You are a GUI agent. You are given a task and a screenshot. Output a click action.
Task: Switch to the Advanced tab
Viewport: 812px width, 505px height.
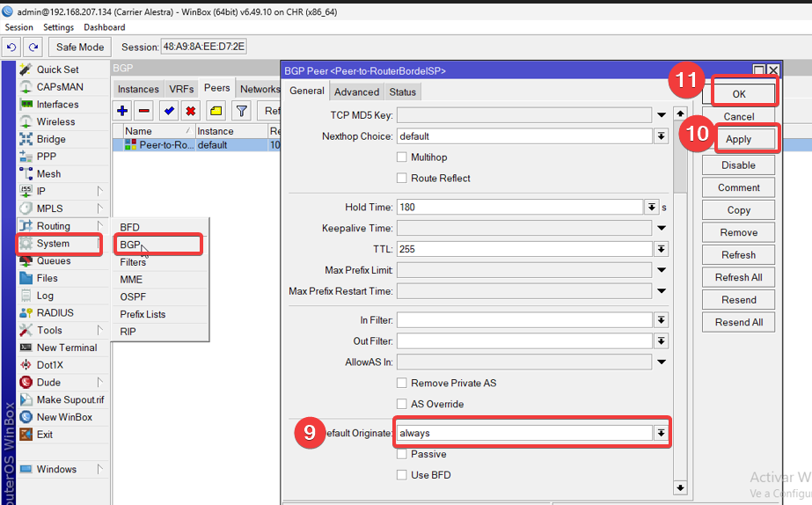[356, 91]
